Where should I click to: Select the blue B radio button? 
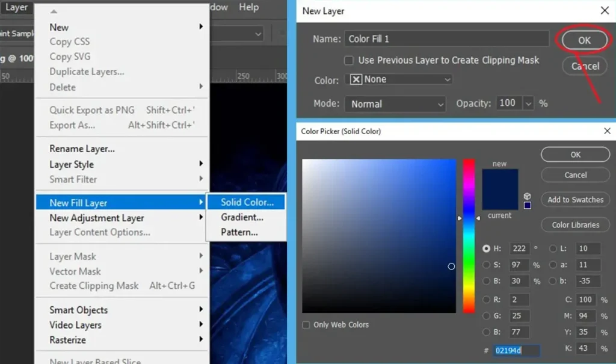click(486, 332)
